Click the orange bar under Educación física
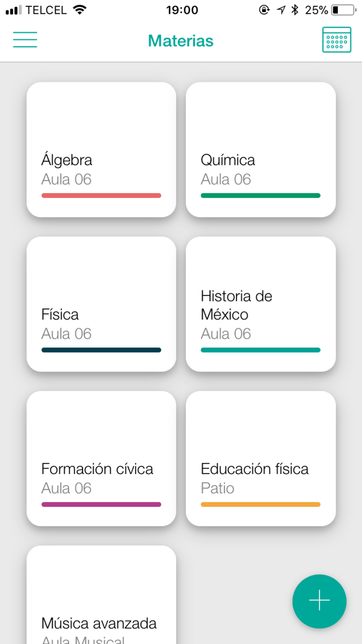 coord(261,505)
